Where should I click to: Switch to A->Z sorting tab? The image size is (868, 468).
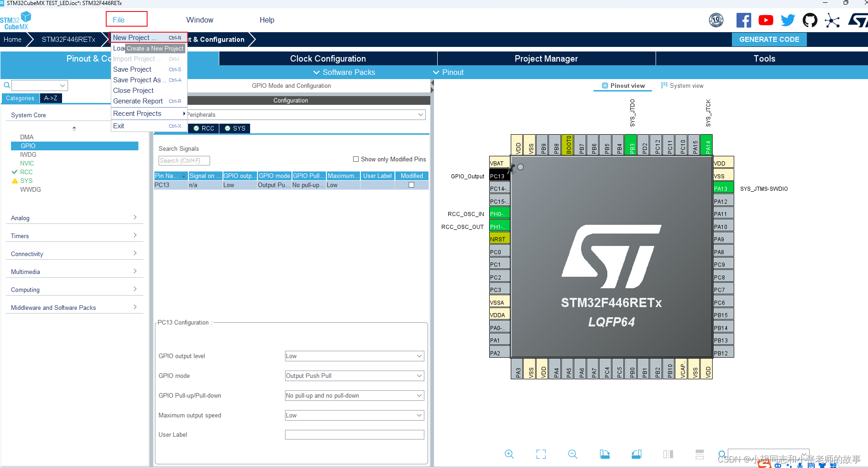(51, 98)
